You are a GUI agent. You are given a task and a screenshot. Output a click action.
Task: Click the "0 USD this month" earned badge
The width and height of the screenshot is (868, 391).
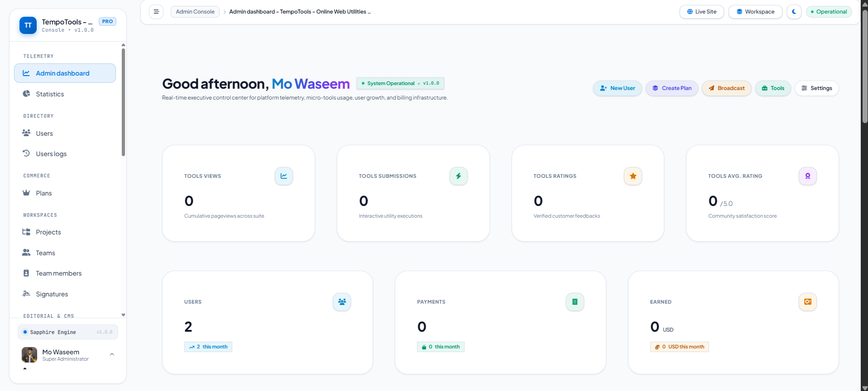(680, 347)
